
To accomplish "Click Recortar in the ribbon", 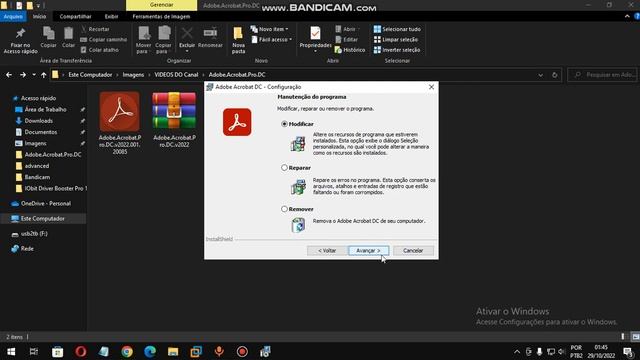I will (x=95, y=29).
